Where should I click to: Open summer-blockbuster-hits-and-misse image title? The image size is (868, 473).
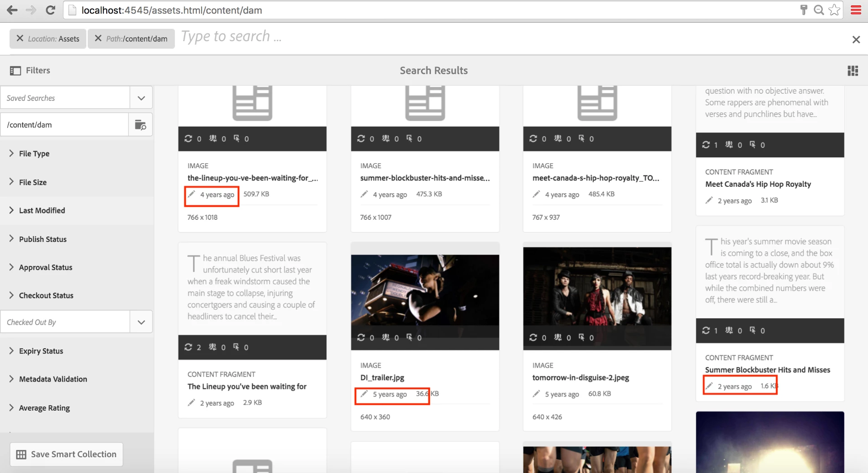425,178
